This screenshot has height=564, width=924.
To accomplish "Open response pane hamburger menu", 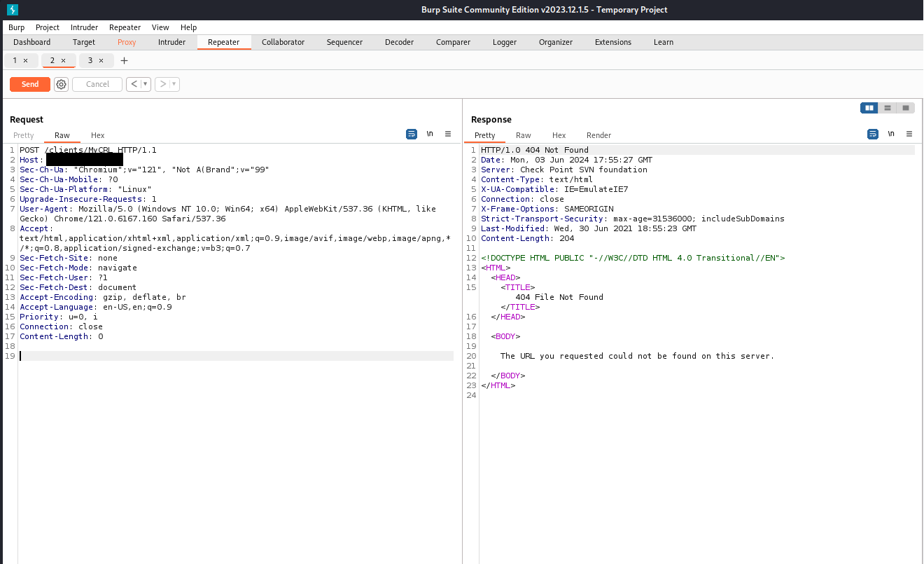I will [909, 134].
